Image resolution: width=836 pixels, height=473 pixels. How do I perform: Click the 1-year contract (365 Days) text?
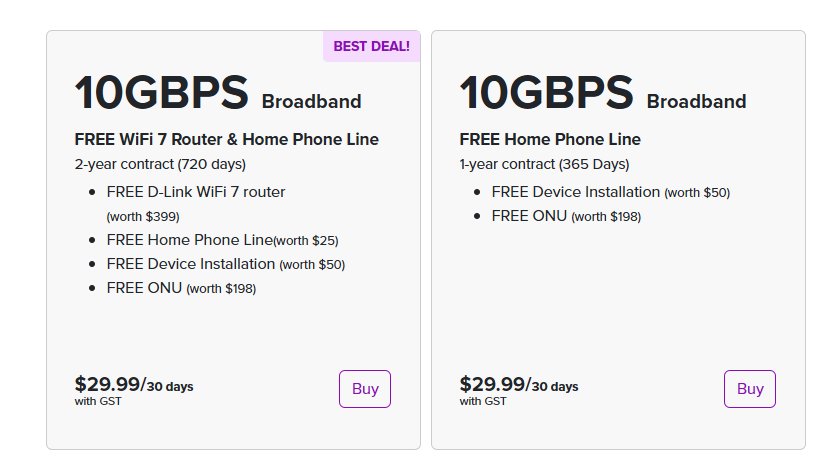544,164
